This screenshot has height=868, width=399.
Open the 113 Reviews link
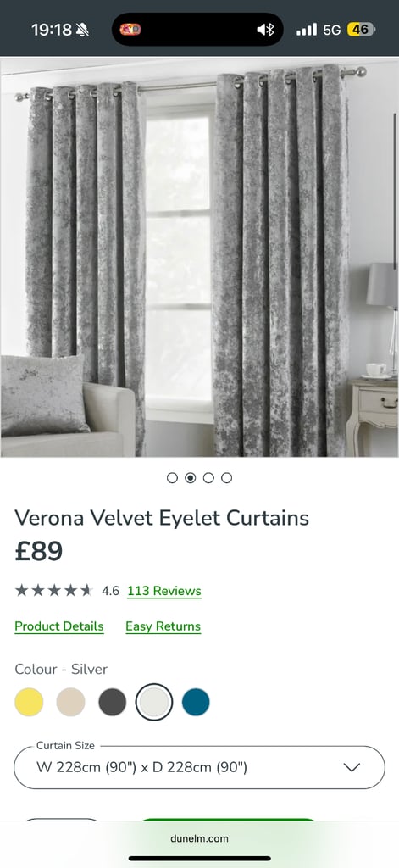164,591
